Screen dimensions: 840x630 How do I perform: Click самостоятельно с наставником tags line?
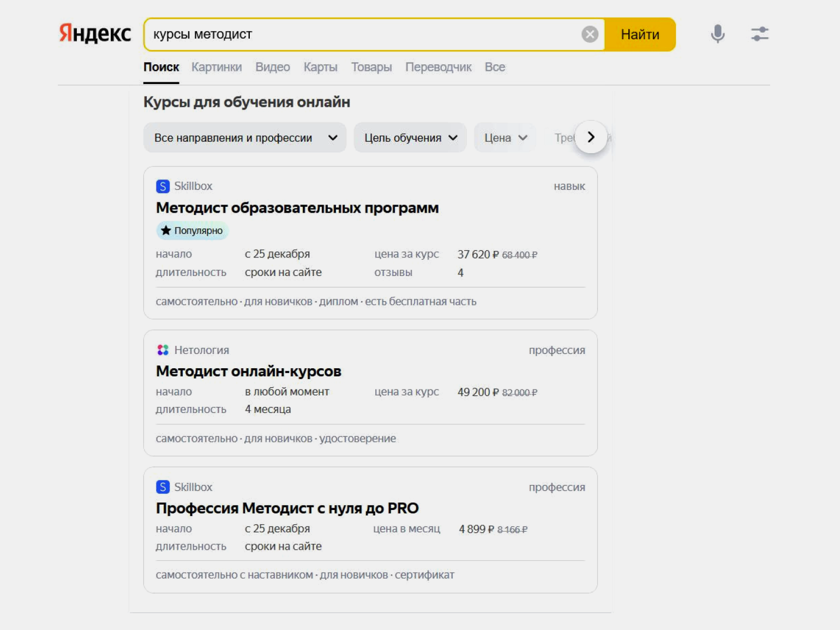(x=305, y=575)
